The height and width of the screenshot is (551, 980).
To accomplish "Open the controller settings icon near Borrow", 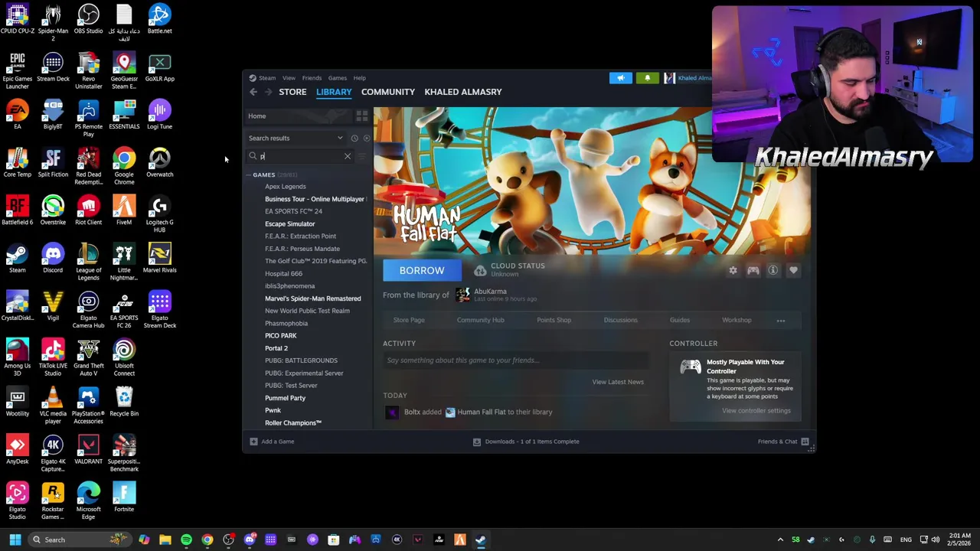I will [753, 270].
